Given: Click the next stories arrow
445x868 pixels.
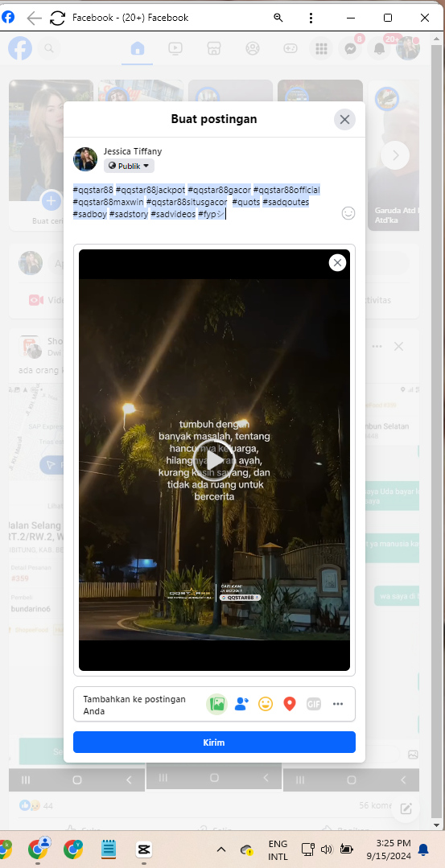Looking at the screenshot, I should coord(395,155).
